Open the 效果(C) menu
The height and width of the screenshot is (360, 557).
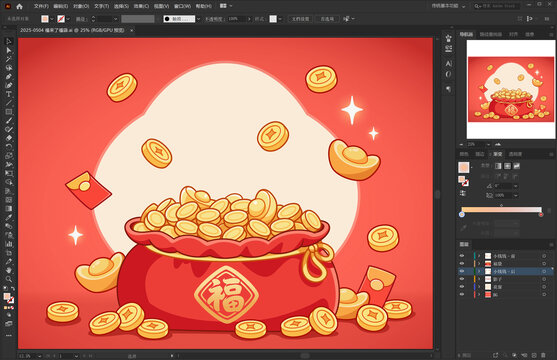[x=141, y=6]
